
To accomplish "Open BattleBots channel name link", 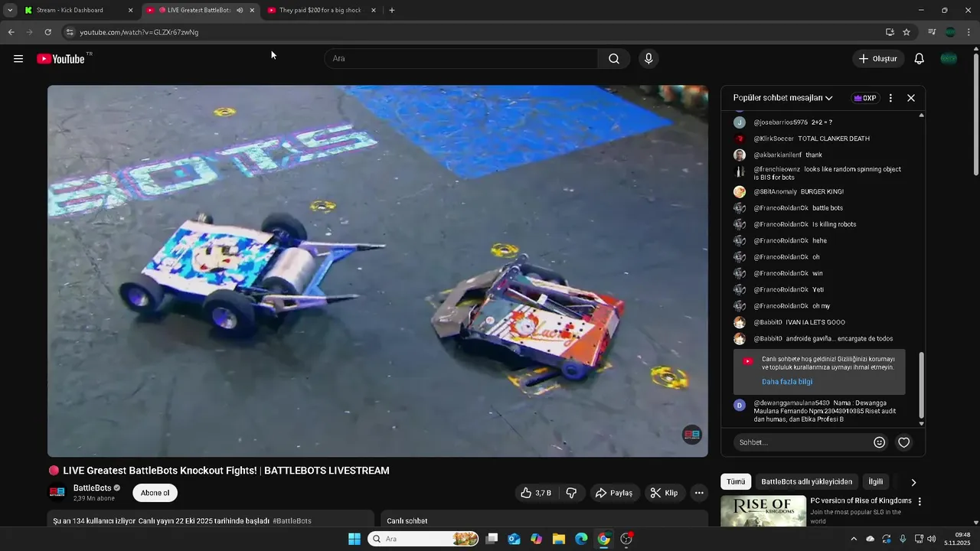I will click(x=92, y=487).
